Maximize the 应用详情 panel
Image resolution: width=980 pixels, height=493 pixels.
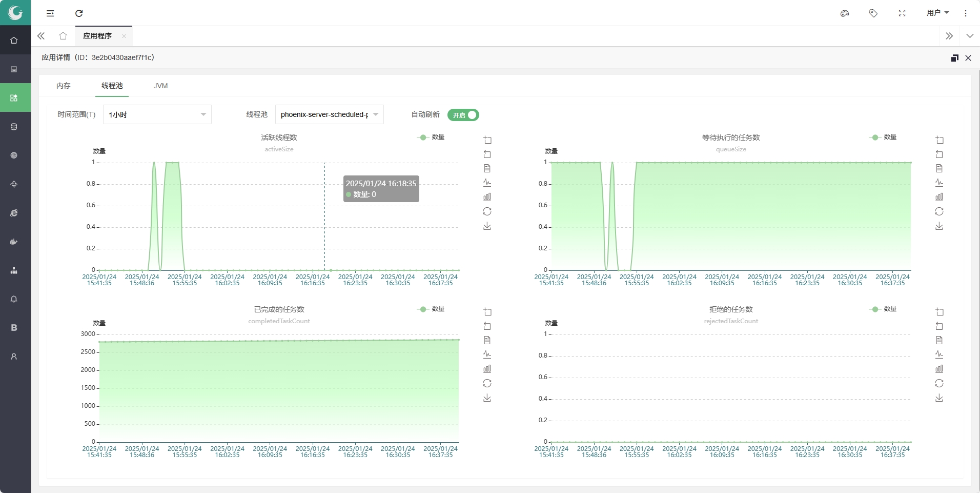(x=954, y=58)
